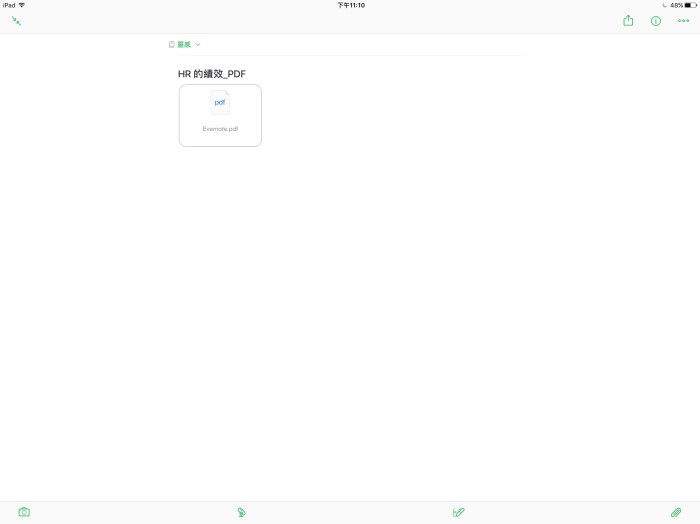Image resolution: width=700 pixels, height=524 pixels.
Task: Open the handwriting sketch pen tool
Action: [458, 512]
